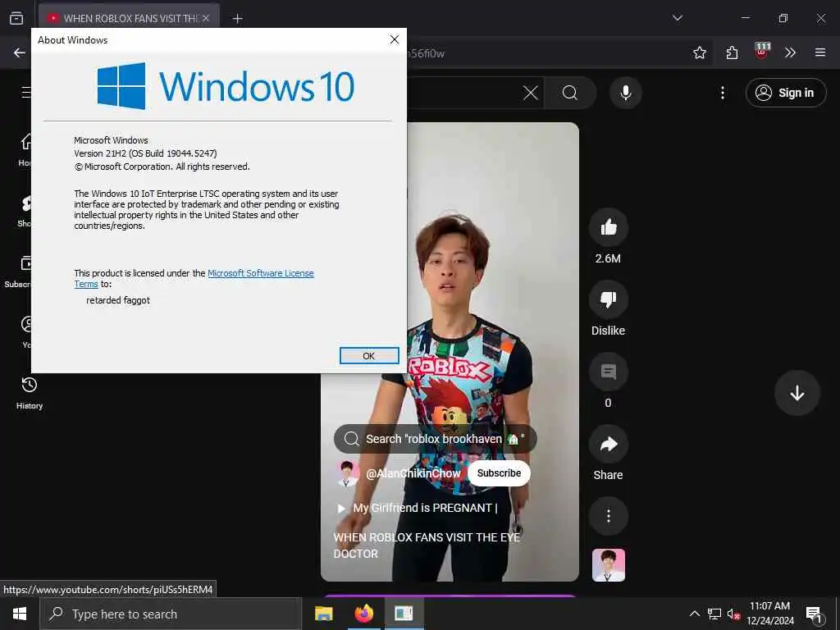This screenshot has height=630, width=840.
Task: Open the short's more options menu
Action: 608,516
